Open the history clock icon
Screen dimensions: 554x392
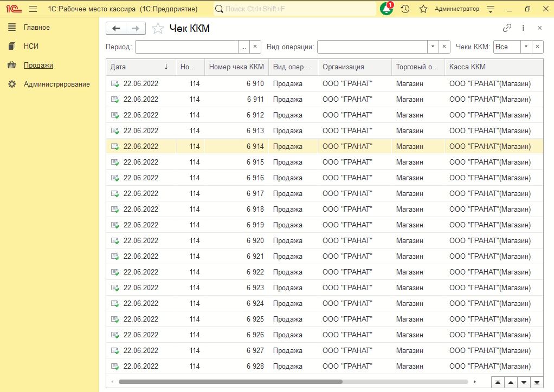(405, 9)
